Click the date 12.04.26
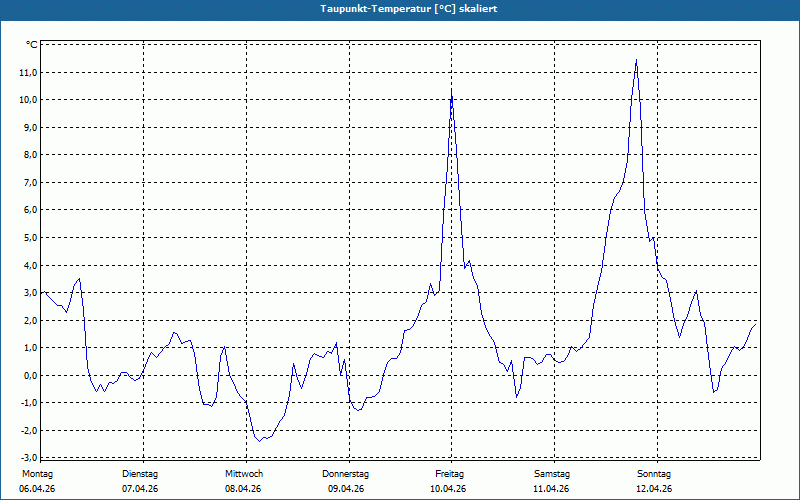This screenshot has height=500, width=800. (654, 489)
